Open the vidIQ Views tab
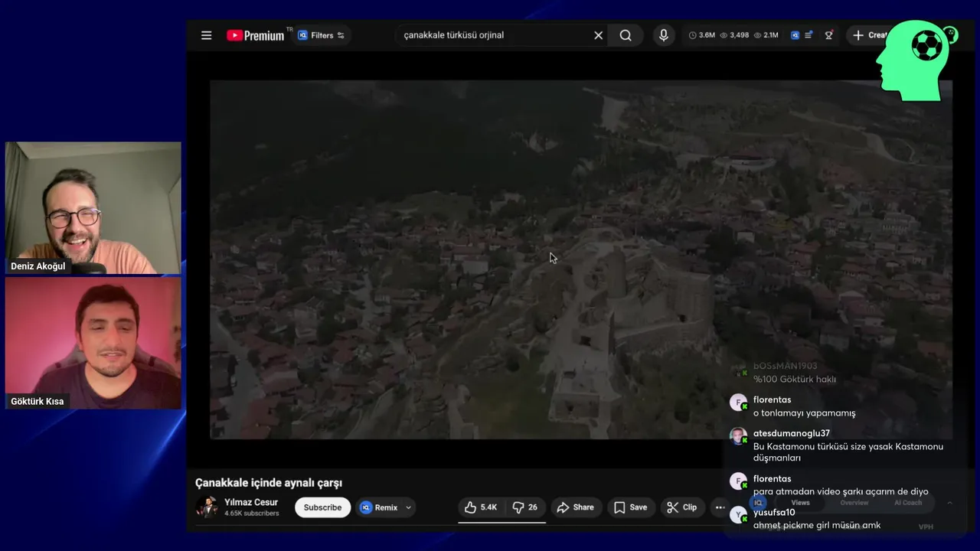The height and width of the screenshot is (551, 980). [800, 503]
